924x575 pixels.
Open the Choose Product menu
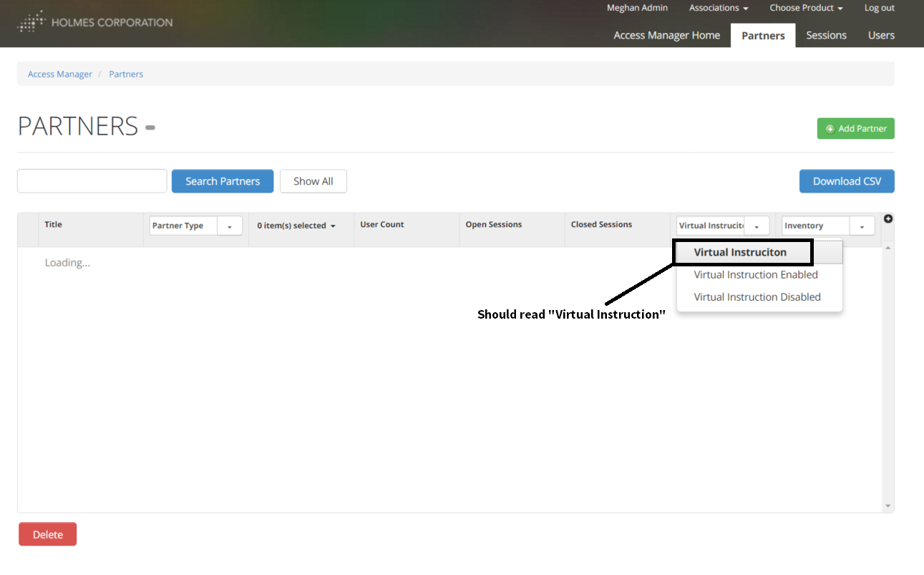[x=806, y=8]
